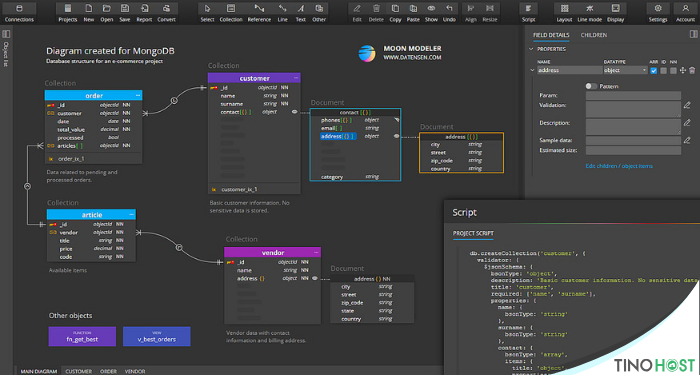
Task: Pick the Reference tool
Action: point(259,8)
